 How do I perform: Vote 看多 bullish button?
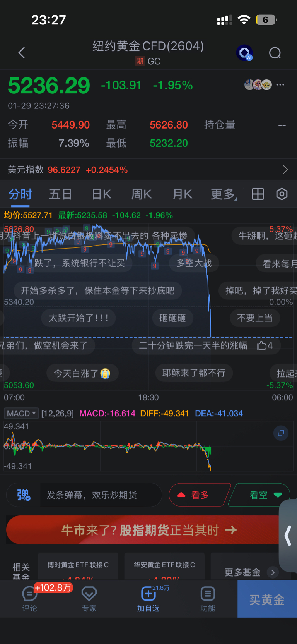click(x=200, y=495)
